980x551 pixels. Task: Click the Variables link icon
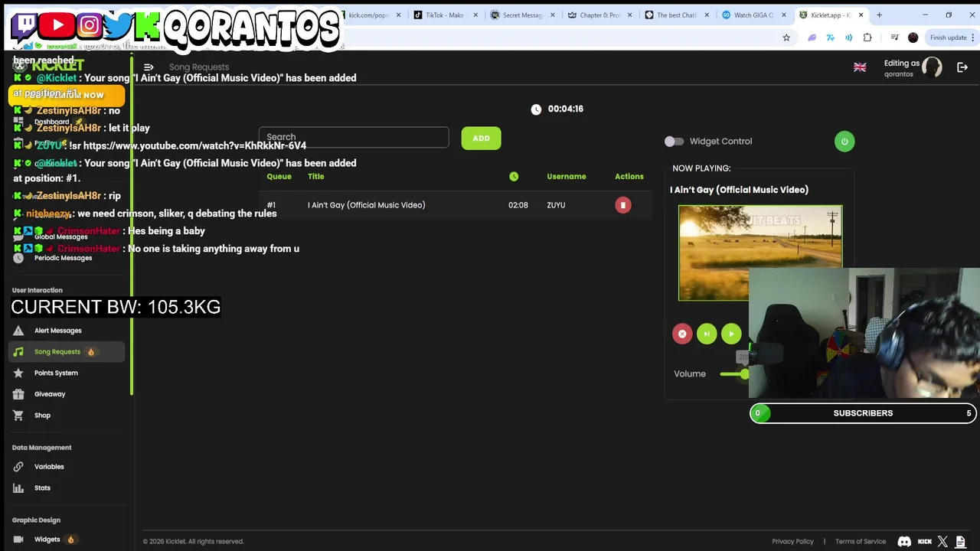pyautogui.click(x=18, y=467)
